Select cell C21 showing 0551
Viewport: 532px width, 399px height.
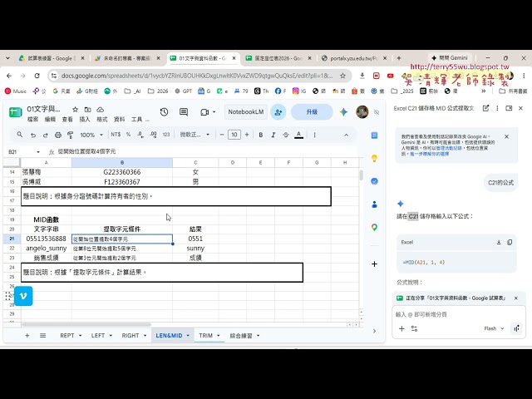[x=195, y=239]
